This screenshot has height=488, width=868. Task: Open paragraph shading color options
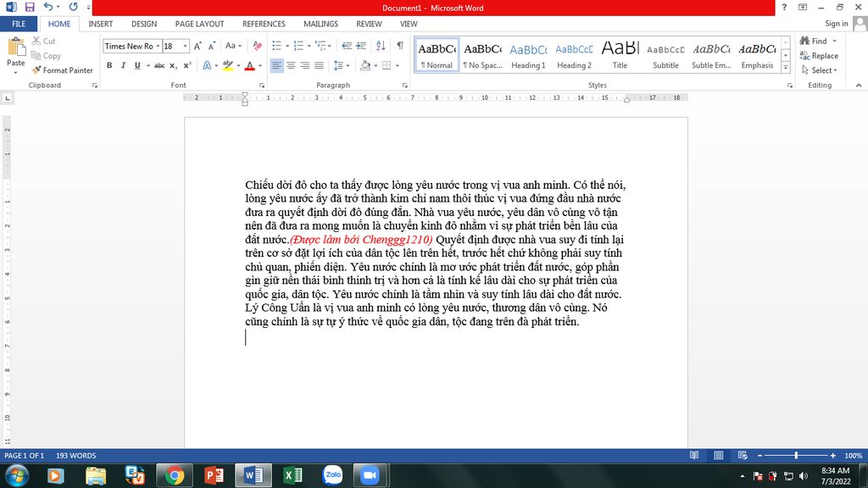tap(376, 65)
